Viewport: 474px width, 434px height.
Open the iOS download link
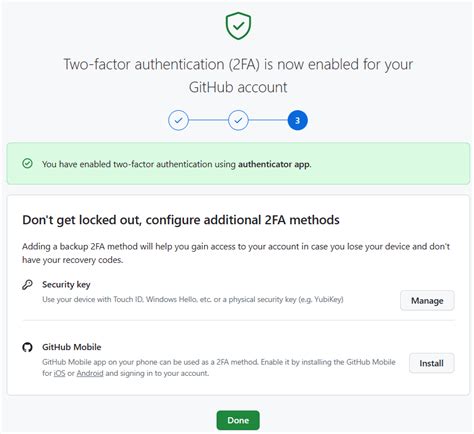[59, 373]
